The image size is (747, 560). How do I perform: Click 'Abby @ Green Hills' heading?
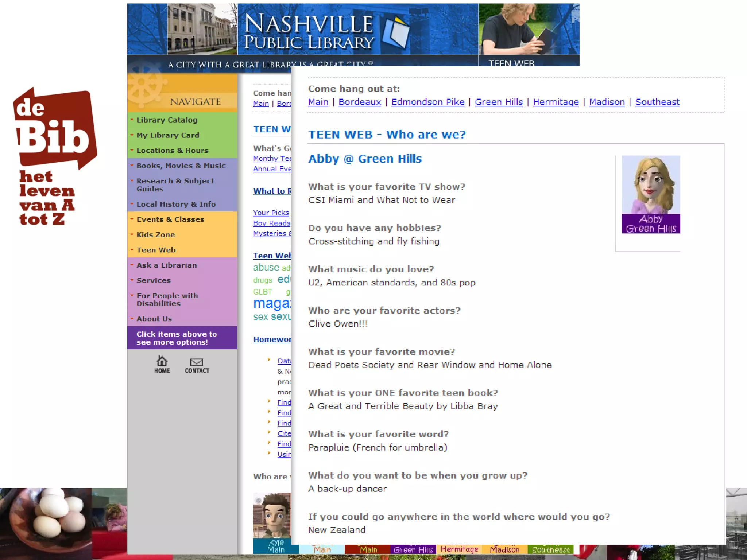tap(365, 159)
